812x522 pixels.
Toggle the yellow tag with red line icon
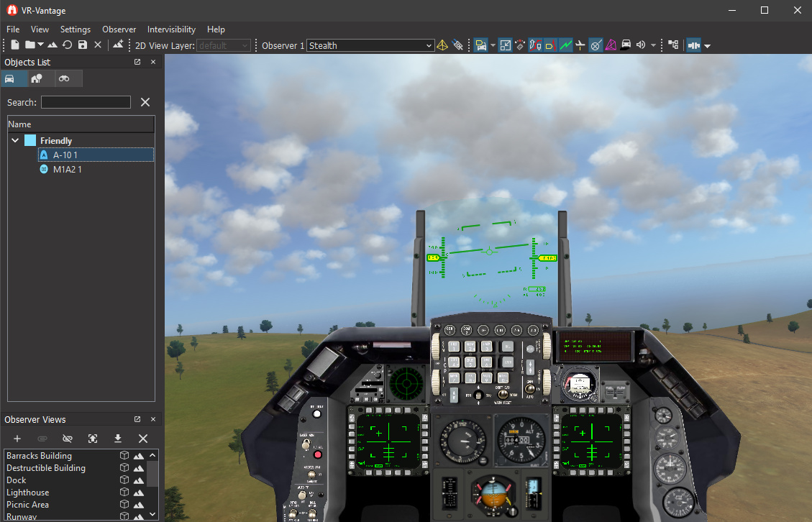[550, 45]
